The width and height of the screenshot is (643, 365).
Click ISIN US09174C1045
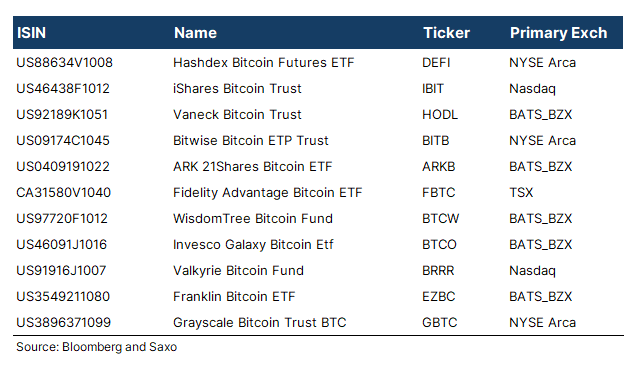pyautogui.click(x=63, y=141)
